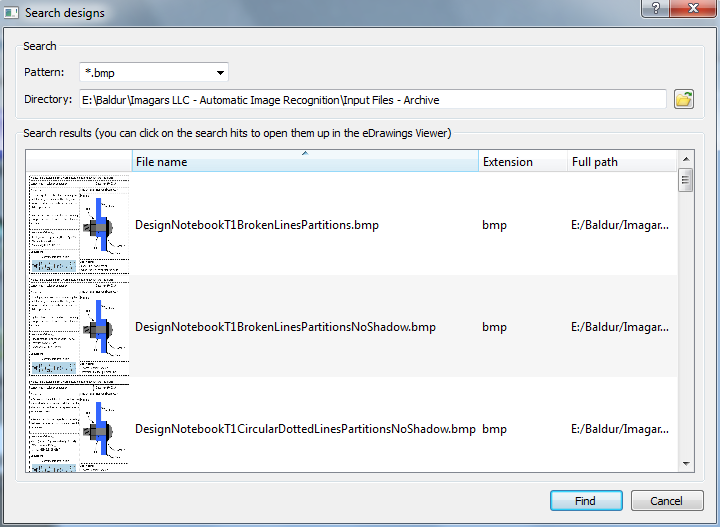Click the Search designs window title icon
Screen dimensions: 720x527
pos(13,12)
